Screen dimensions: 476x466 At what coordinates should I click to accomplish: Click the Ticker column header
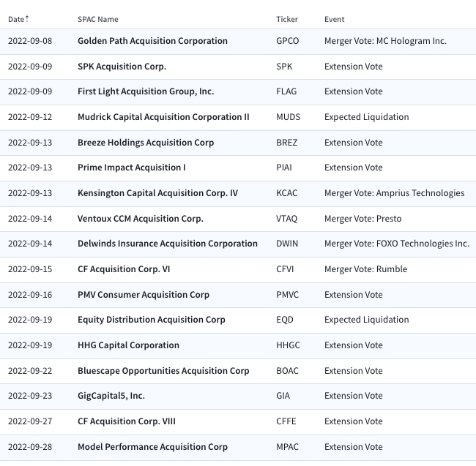point(287,19)
